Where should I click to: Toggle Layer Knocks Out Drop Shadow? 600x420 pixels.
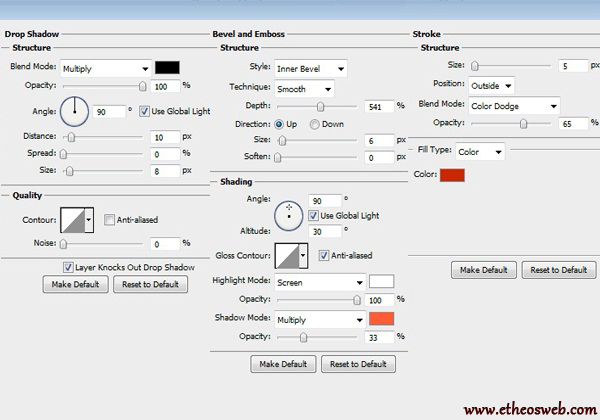point(68,267)
